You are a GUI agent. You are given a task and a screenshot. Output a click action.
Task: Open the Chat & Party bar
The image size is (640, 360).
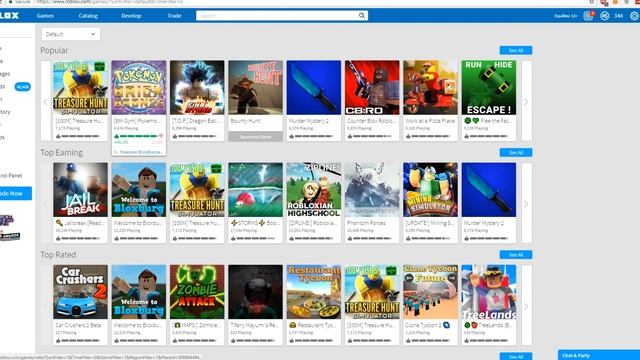(x=599, y=355)
